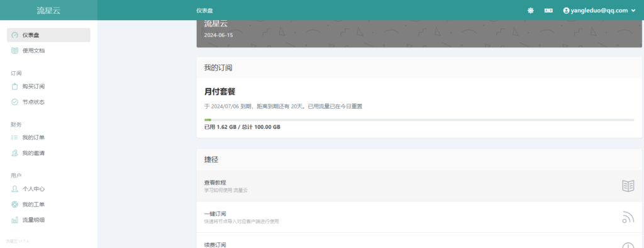
Task: Click the person icon beside 个人中心
Action: pyautogui.click(x=15, y=189)
